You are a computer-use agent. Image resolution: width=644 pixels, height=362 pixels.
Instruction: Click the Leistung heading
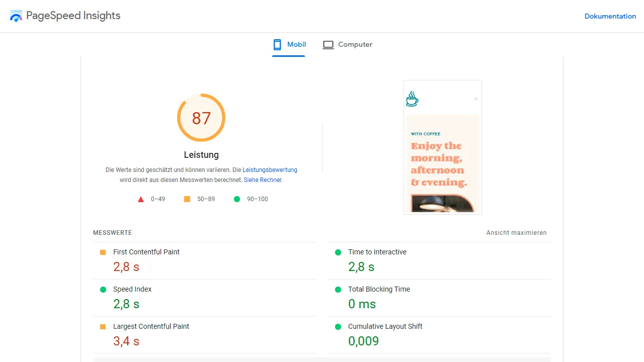click(201, 155)
